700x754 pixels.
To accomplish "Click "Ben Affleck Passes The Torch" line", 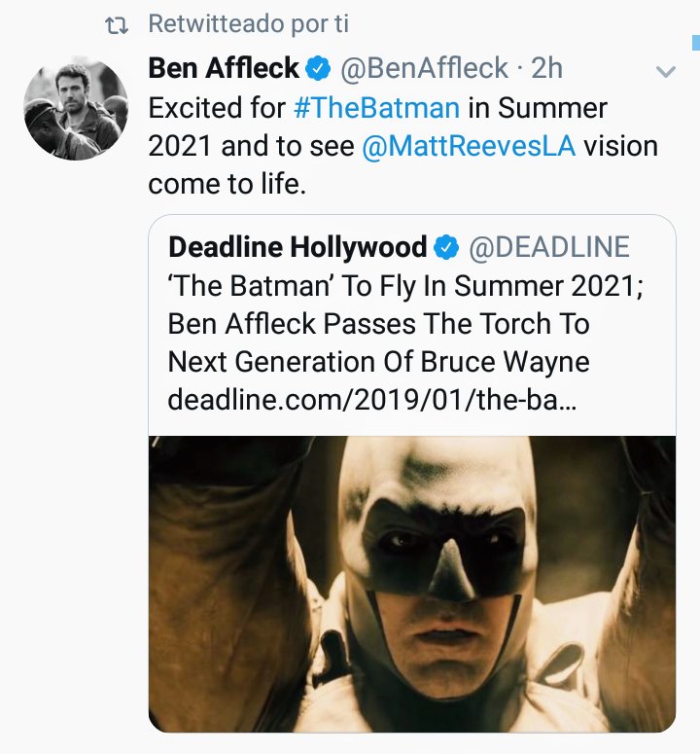I will [378, 324].
